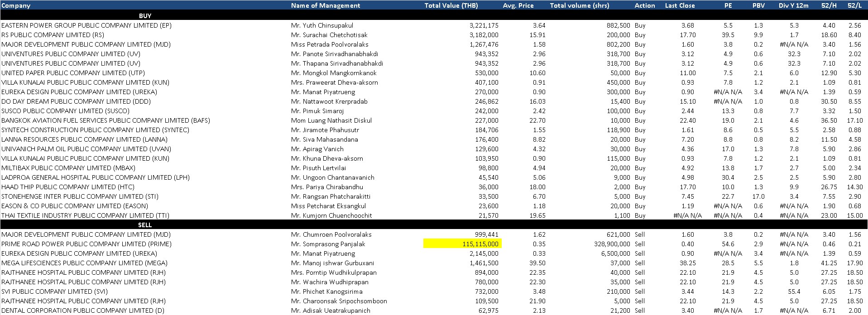Select Mr. Surachai Chetchotisak cell
The width and height of the screenshot is (868, 315).
(329, 35)
